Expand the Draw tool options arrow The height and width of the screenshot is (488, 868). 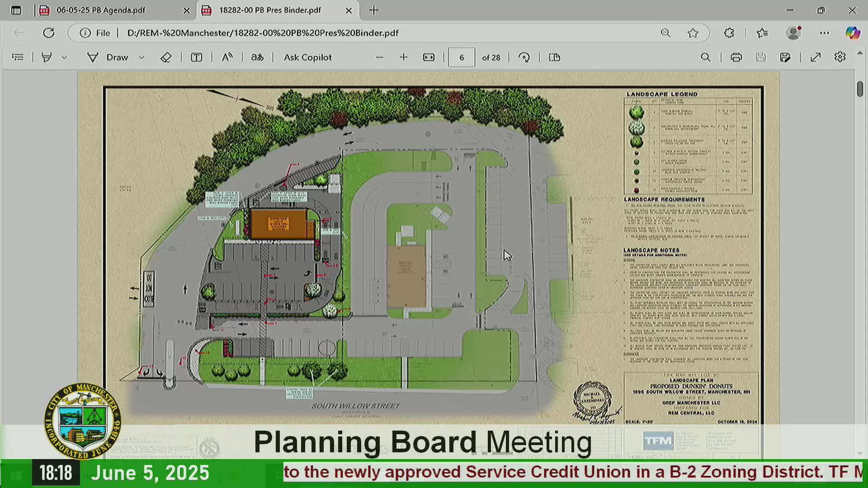point(142,57)
